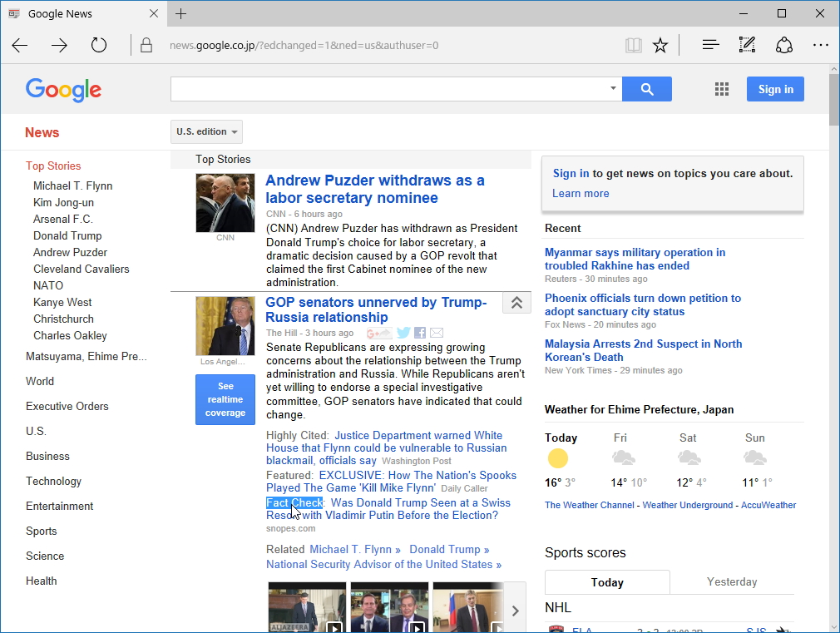Share the GOP senators article via Facebook
840x633 pixels.
click(420, 332)
